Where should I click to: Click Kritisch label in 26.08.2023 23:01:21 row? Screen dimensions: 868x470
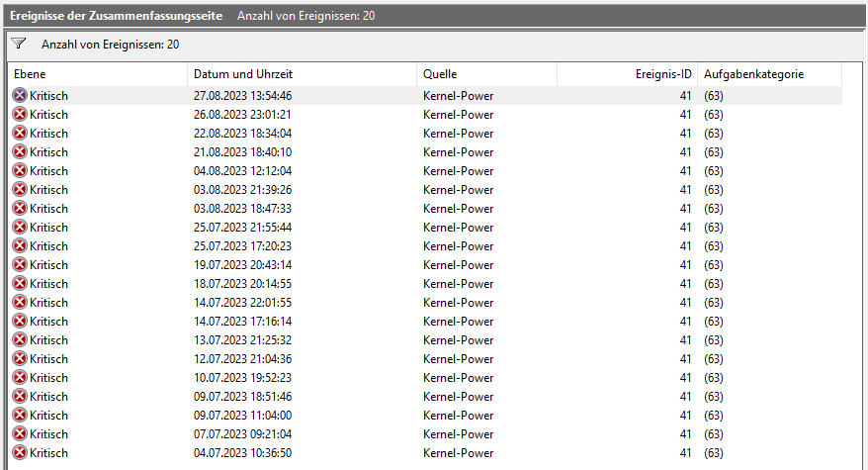pos(48,115)
